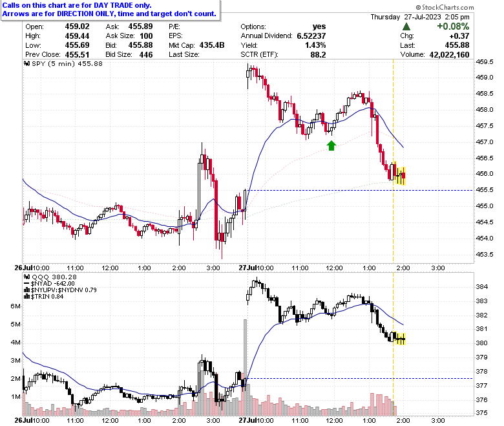Screen dimensions: 504x426
Task: Select the Last value 455.88
Action: 457,45
